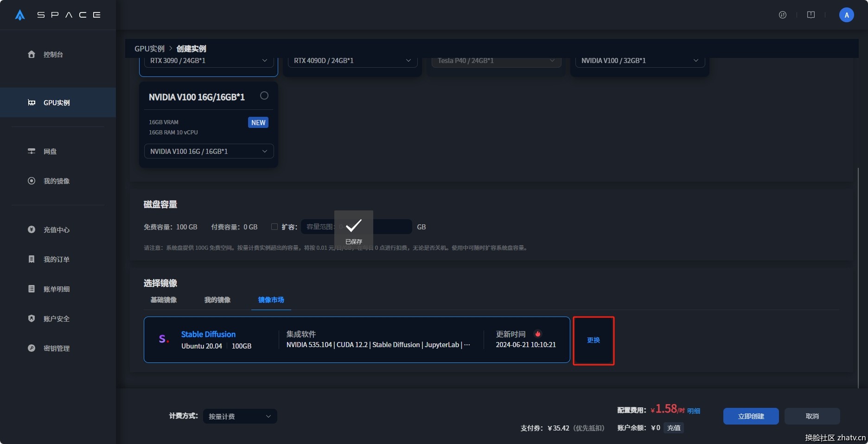Click the Stable Diffusion image name
868x444 pixels.
[208, 334]
